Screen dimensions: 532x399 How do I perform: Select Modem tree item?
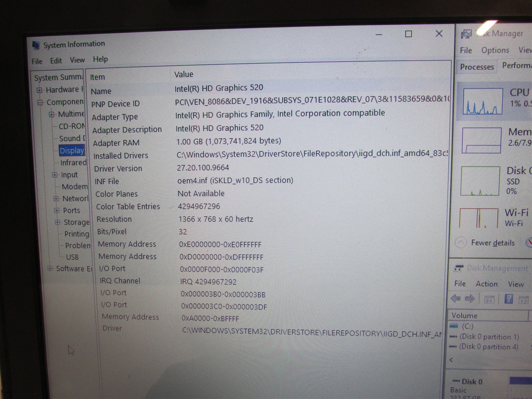[75, 187]
